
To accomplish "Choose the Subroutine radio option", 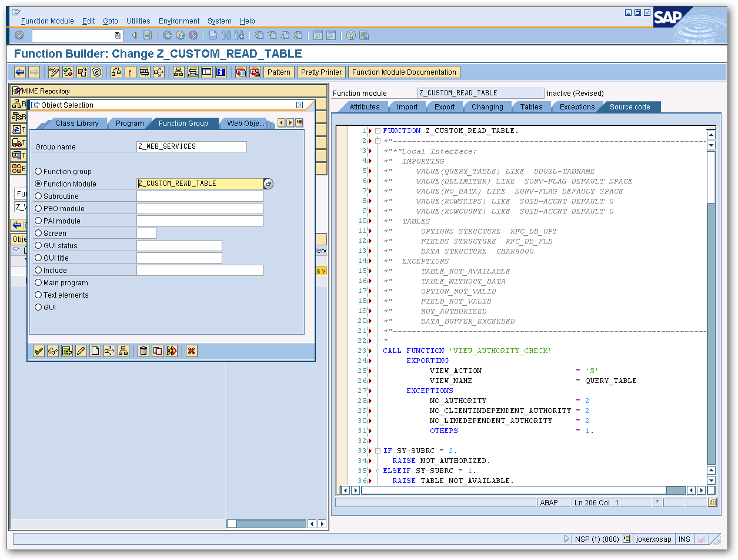I will coord(38,195).
